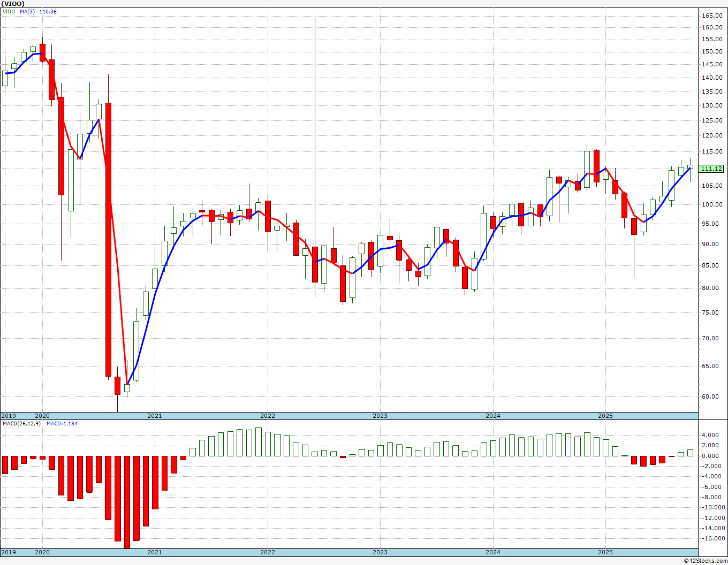Click 2021 on the MACD panel time axis

point(155,552)
